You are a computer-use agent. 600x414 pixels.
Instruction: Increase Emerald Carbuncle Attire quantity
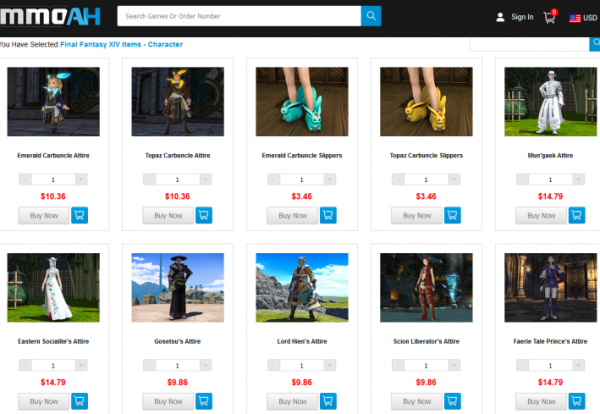click(81, 179)
